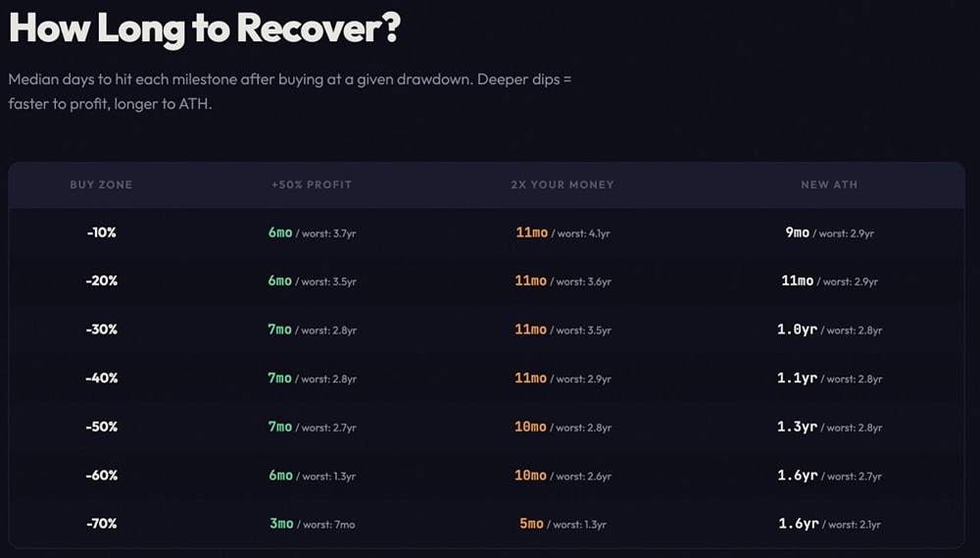The width and height of the screenshot is (980, 558).
Task: Click the 3mo profit value for -70%
Action: pos(280,524)
